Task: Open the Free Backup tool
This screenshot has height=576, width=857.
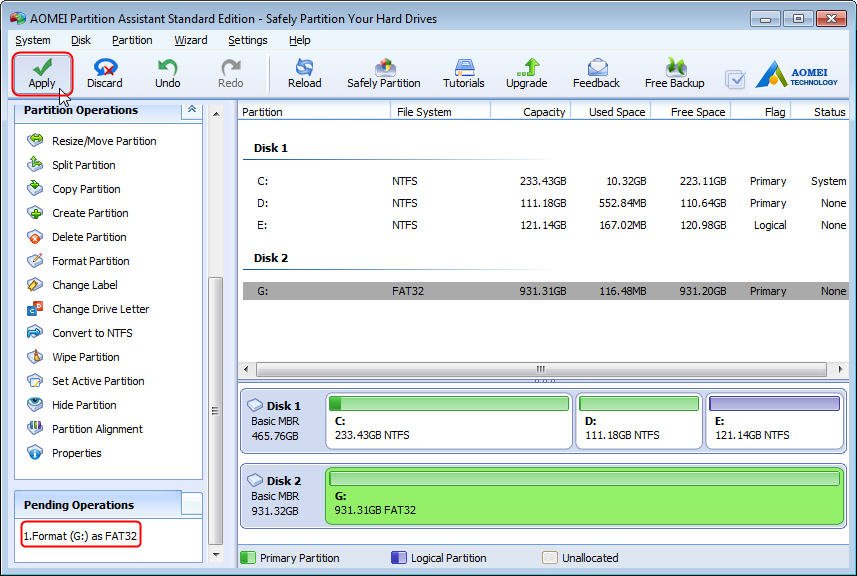Action: [674, 74]
